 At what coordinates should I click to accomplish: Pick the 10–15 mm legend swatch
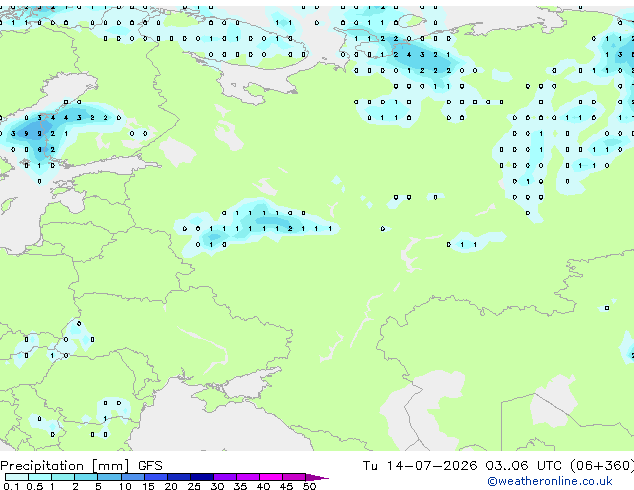pos(133,477)
